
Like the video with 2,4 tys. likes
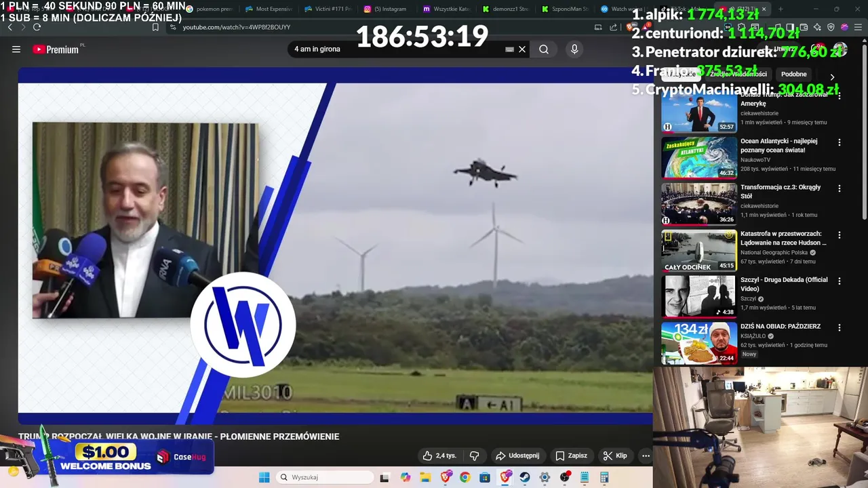439,455
